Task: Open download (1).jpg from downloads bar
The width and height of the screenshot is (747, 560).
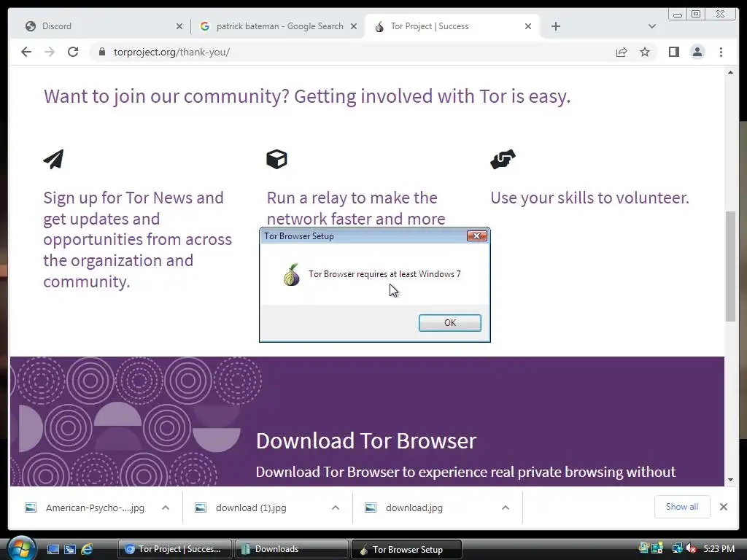Action: [x=251, y=508]
